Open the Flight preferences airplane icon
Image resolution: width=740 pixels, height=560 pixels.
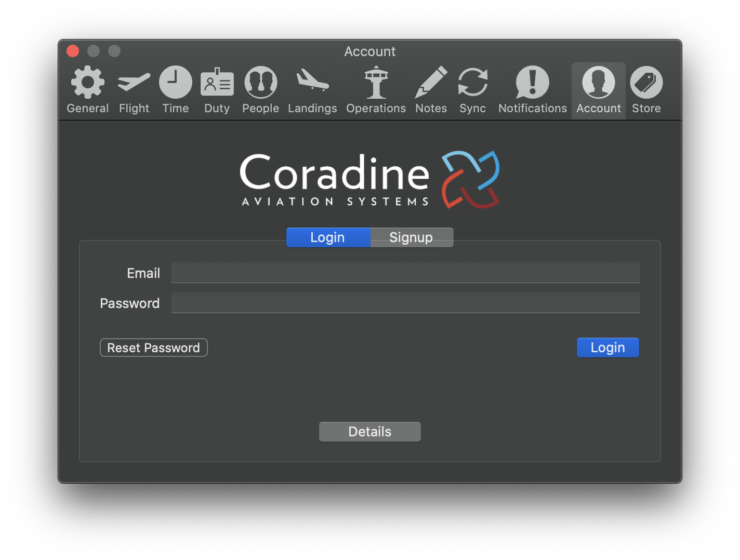point(134,82)
